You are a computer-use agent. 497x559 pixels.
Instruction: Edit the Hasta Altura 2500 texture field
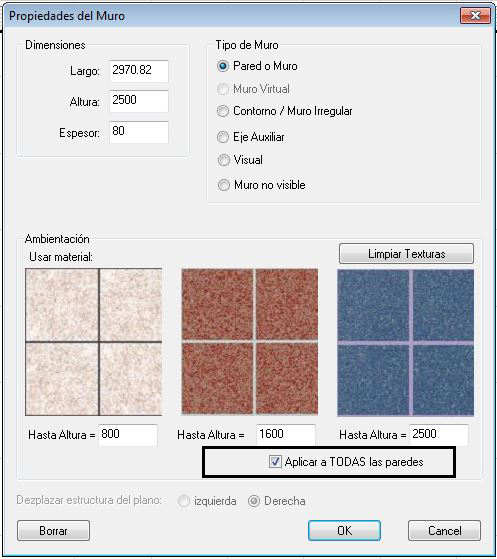pyautogui.click(x=439, y=435)
